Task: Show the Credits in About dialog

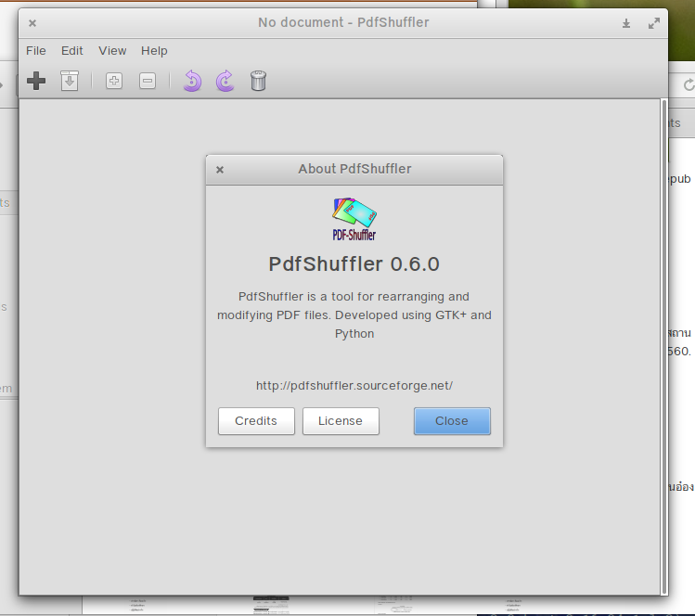Action: click(x=256, y=421)
